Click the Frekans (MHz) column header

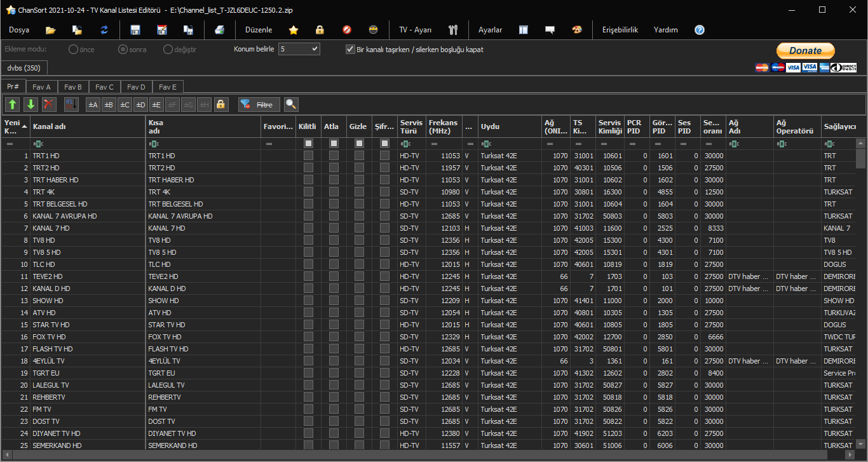[444, 126]
